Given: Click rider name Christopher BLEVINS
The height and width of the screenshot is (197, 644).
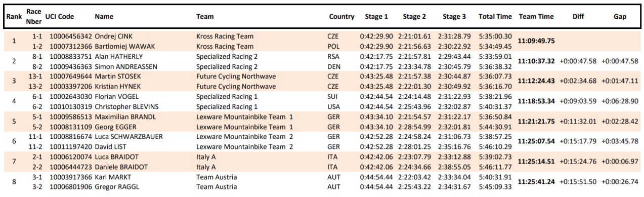Looking at the screenshot, I should click(x=126, y=106).
